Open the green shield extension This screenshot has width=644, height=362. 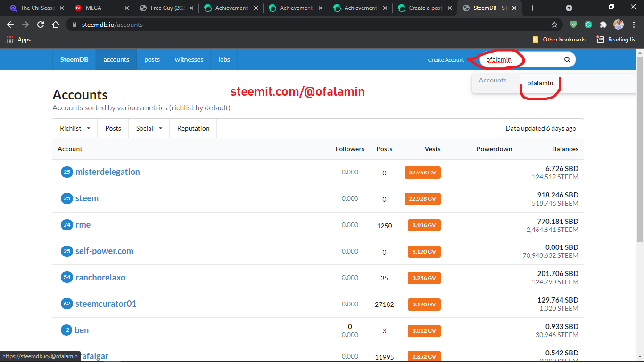[573, 25]
